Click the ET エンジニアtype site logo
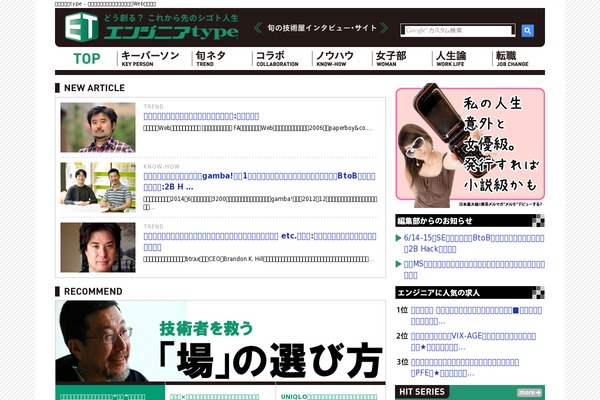Viewport: 600px width, 400px height. (x=152, y=27)
